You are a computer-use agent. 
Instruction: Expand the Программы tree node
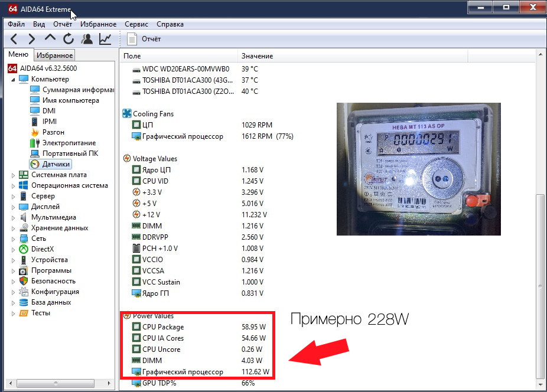[13, 271]
